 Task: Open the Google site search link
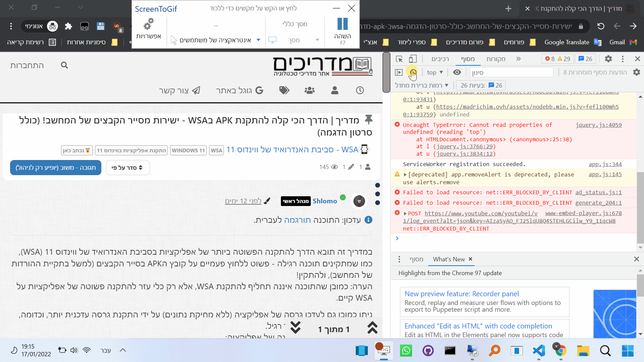point(240,90)
